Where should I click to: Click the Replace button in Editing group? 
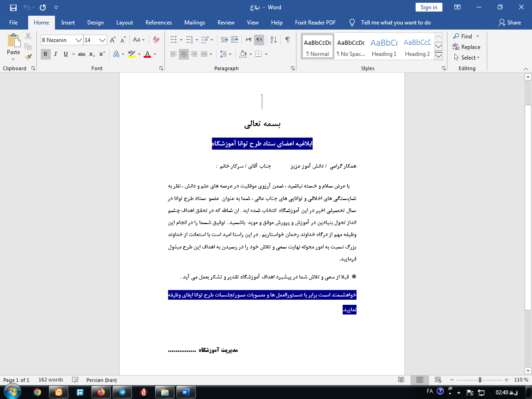pyautogui.click(x=466, y=47)
